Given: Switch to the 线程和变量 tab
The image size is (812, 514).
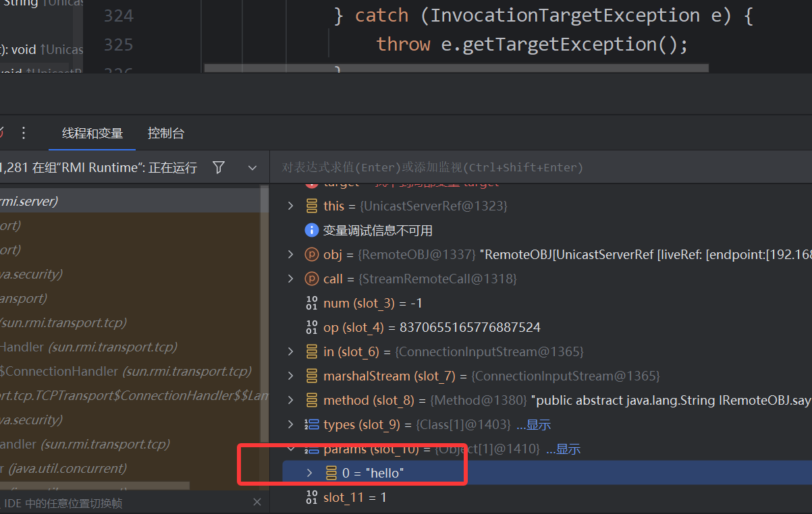Looking at the screenshot, I should point(92,134).
